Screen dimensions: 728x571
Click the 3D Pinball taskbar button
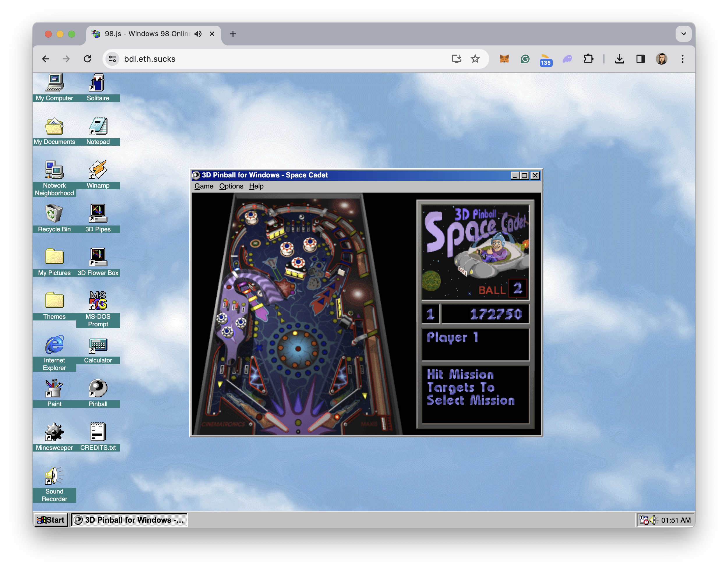pos(129,520)
